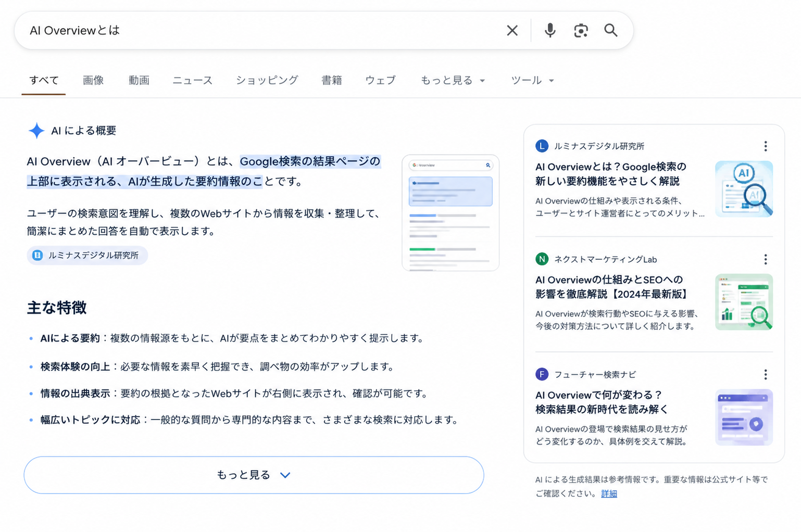Image resolution: width=801 pixels, height=532 pixels.
Task: Open the article AI Overviewで何が変わる？
Action: coord(602,402)
